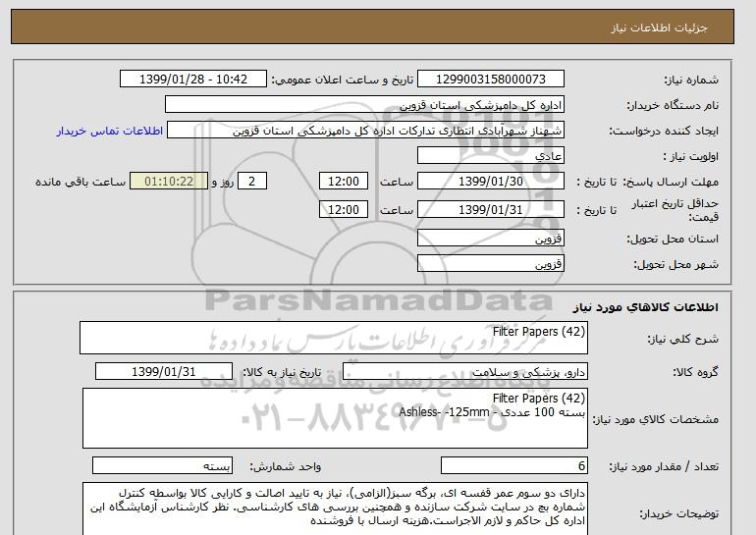
Task: Click the goods specification box with 'Ashless- -125mm'
Action: [335, 418]
